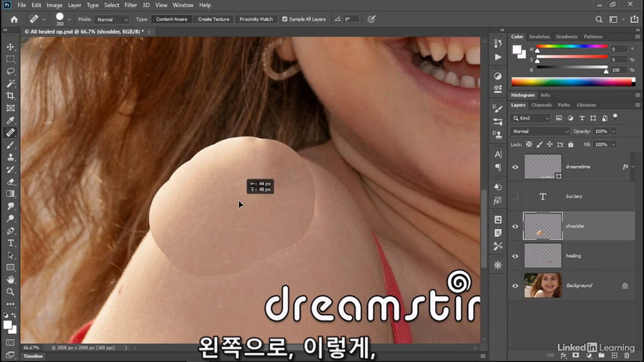
Task: Open the Filter menu
Action: [131, 5]
